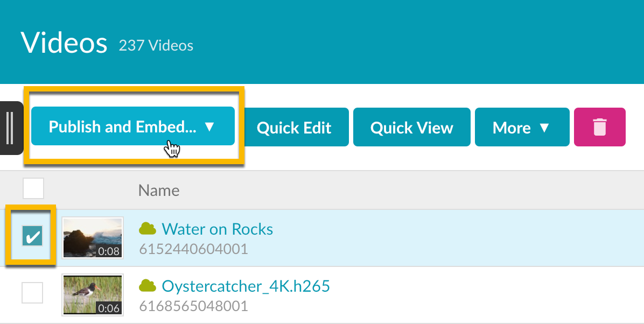Click the Oystercatcher video thumbnail

tap(92, 294)
